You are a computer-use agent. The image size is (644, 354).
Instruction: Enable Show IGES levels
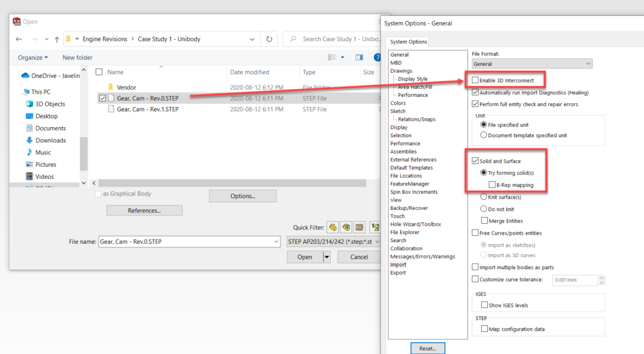tap(485, 305)
